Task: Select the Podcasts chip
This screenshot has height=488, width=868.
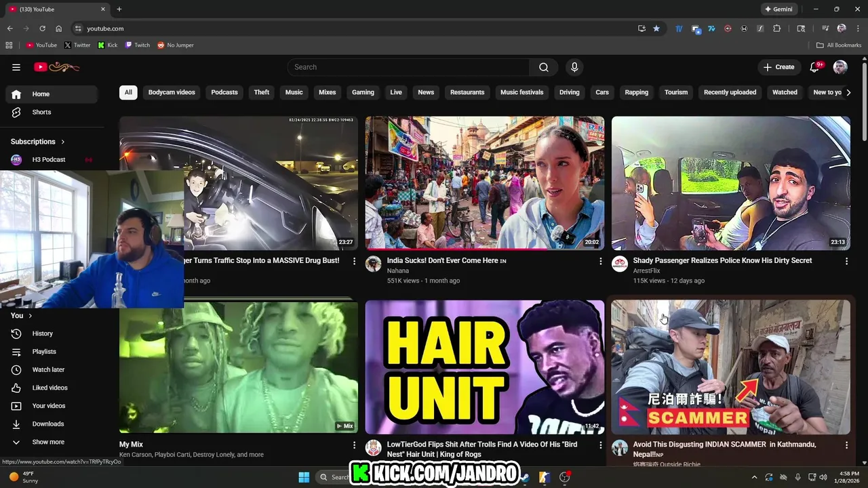Action: pos(224,92)
